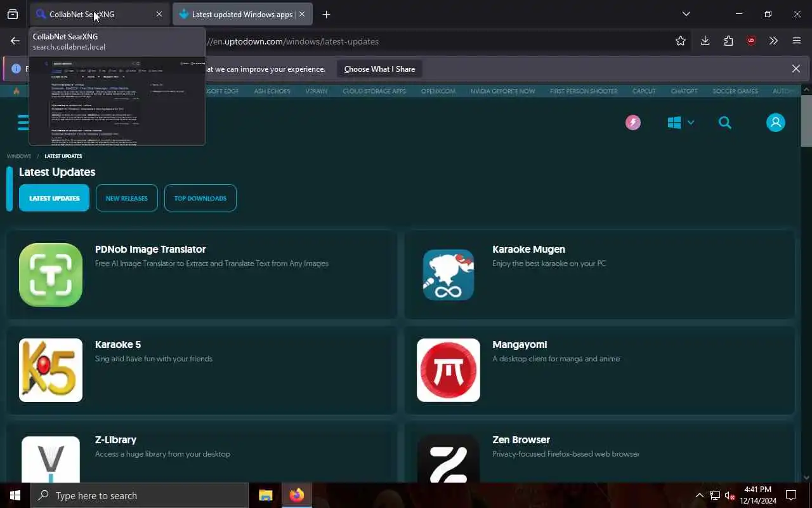
Task: Open a new browser tab
Action: coord(326,14)
